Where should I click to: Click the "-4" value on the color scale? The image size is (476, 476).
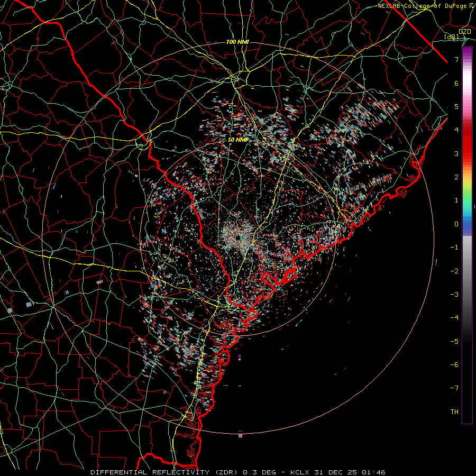pyautogui.click(x=454, y=318)
